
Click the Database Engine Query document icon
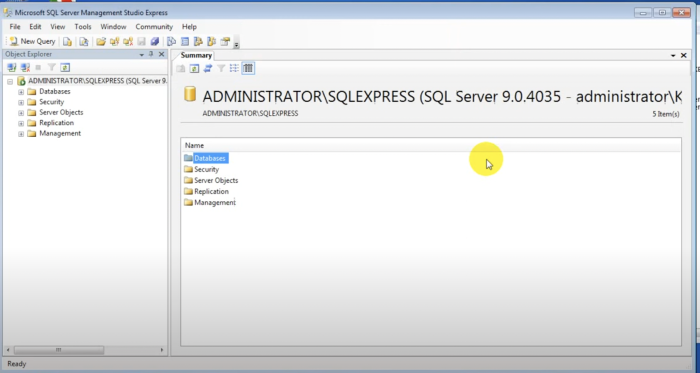[67, 41]
